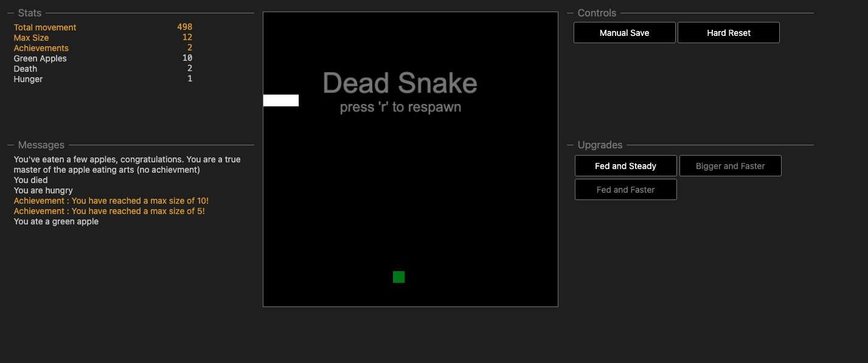Click the Green Apples value 10
The width and height of the screenshot is (868, 363).
(187, 58)
